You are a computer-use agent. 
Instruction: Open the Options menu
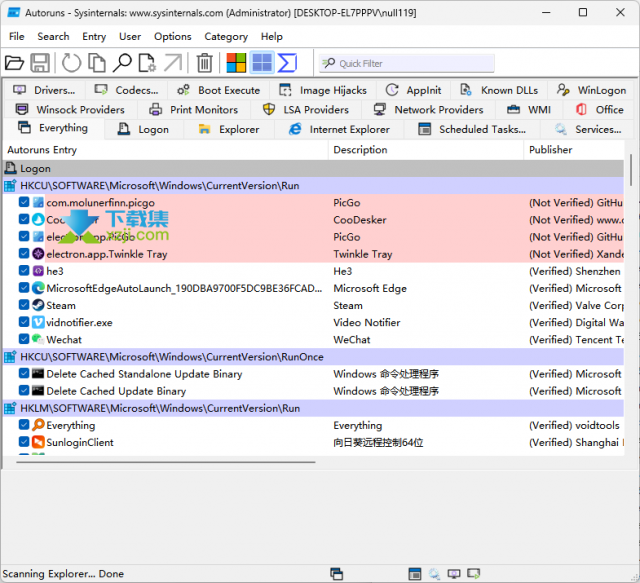pos(173,36)
